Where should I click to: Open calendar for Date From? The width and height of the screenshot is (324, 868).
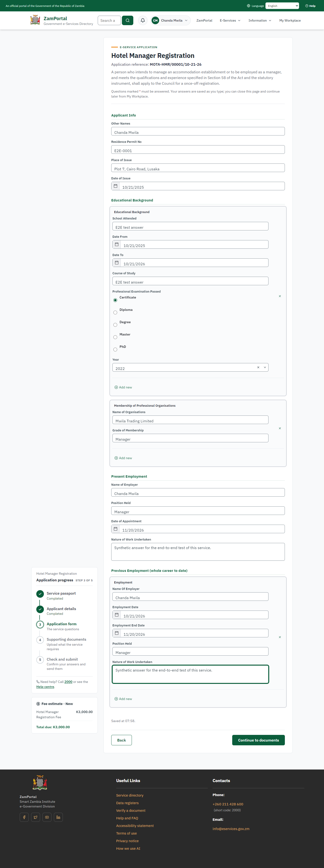(116, 244)
